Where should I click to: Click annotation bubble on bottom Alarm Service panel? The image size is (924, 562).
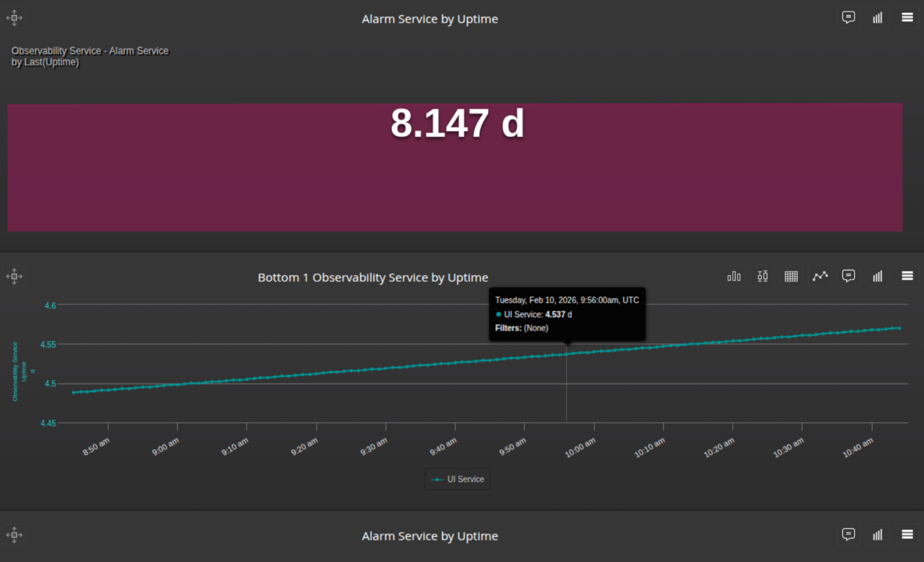(849, 535)
